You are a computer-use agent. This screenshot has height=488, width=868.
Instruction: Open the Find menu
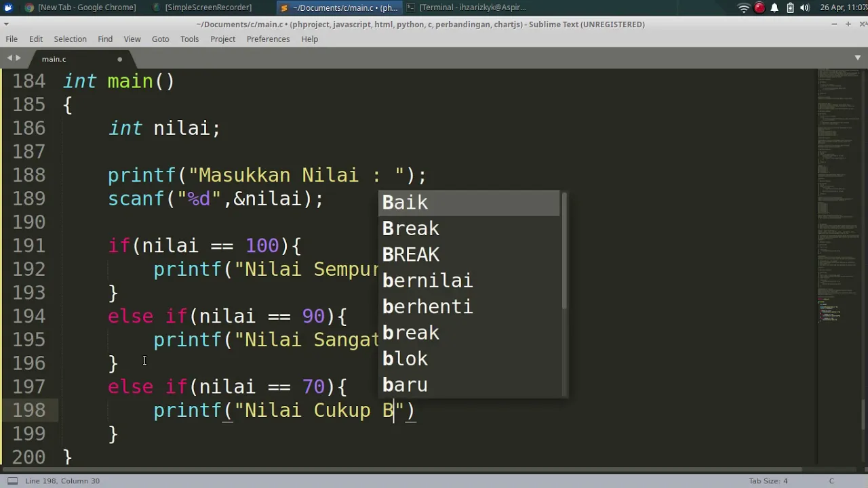(x=105, y=39)
